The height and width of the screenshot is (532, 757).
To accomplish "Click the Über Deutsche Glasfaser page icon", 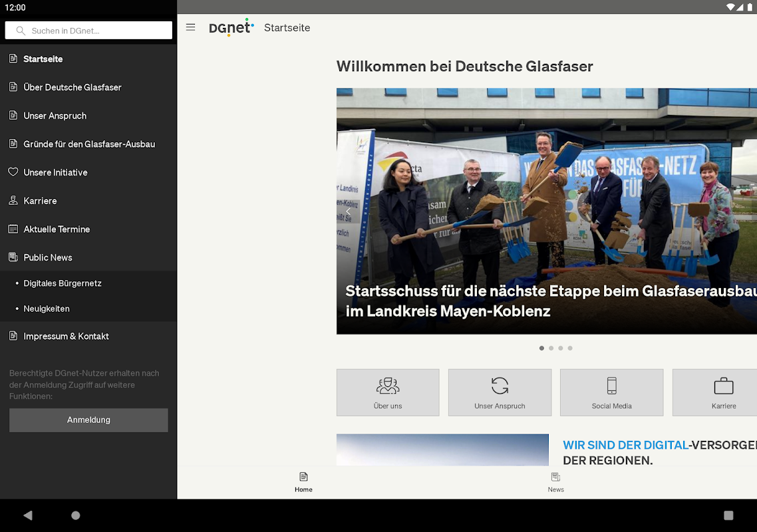I will click(x=13, y=87).
